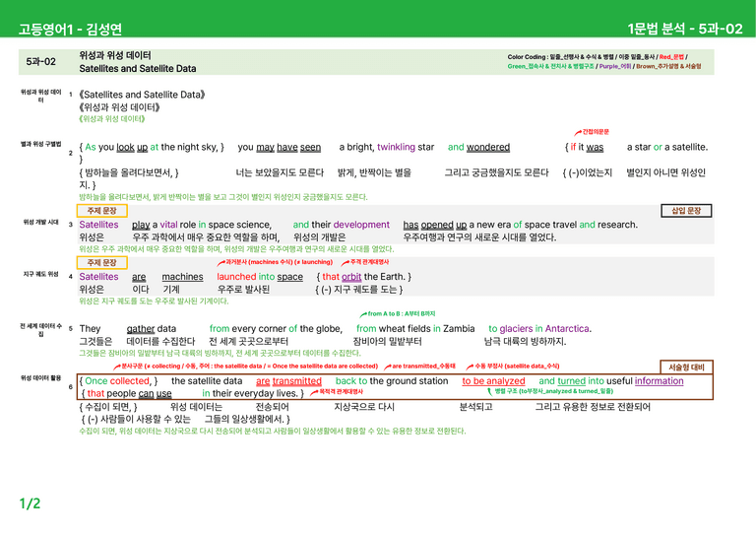Click the phrase 'launched into space'

260,277
